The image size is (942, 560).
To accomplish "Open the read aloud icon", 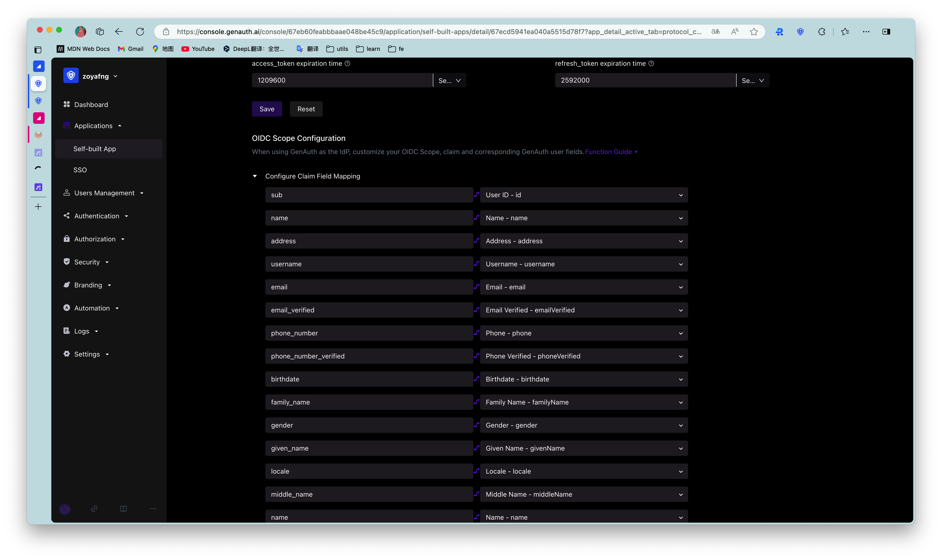I will [734, 32].
